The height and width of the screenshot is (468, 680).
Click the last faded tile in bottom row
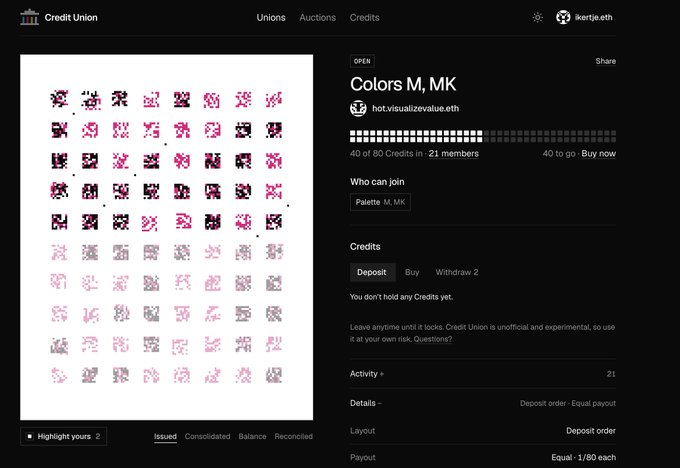(x=274, y=375)
